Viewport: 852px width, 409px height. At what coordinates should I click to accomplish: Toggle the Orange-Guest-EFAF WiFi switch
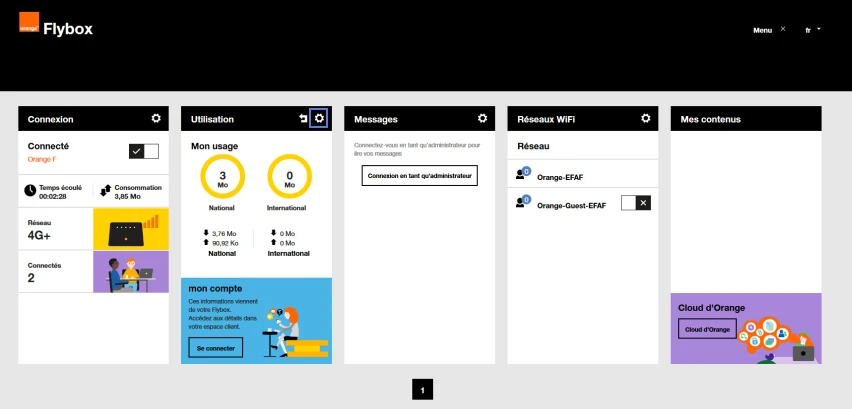coord(636,203)
